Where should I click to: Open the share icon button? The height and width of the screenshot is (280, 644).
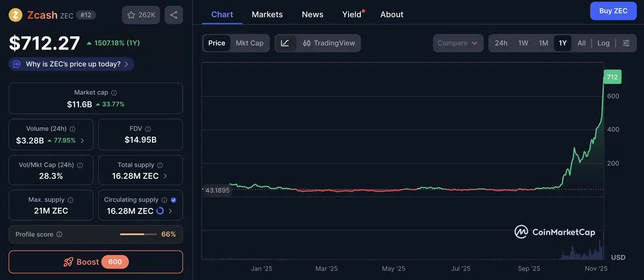(173, 15)
